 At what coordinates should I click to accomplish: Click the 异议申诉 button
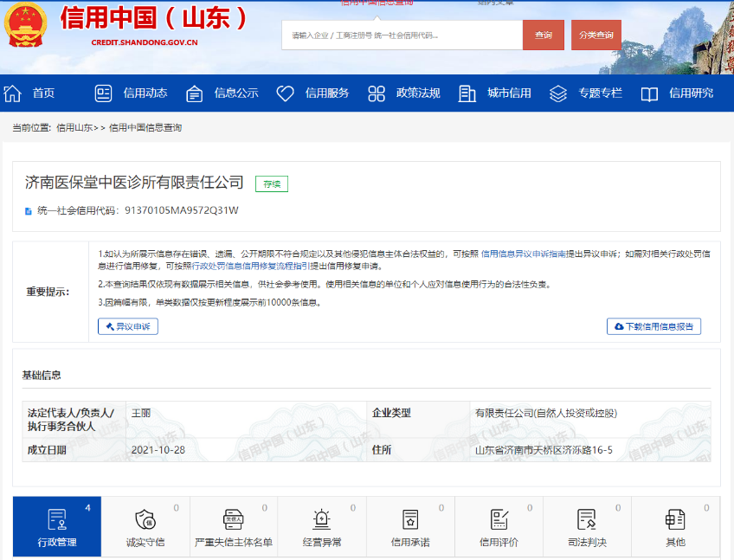[x=128, y=326]
